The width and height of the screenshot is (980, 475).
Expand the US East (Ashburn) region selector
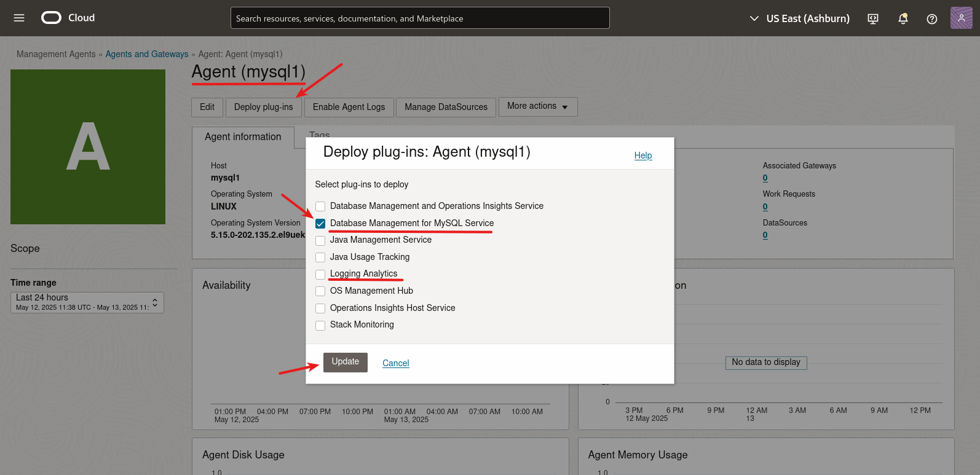click(x=799, y=18)
